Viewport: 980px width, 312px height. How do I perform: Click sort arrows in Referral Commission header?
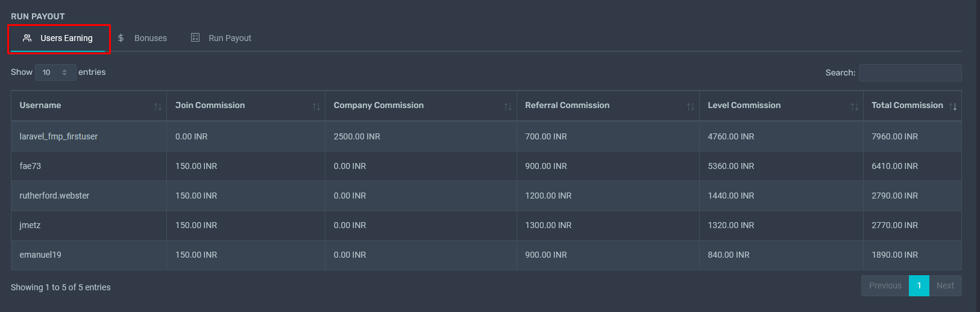[x=690, y=107]
